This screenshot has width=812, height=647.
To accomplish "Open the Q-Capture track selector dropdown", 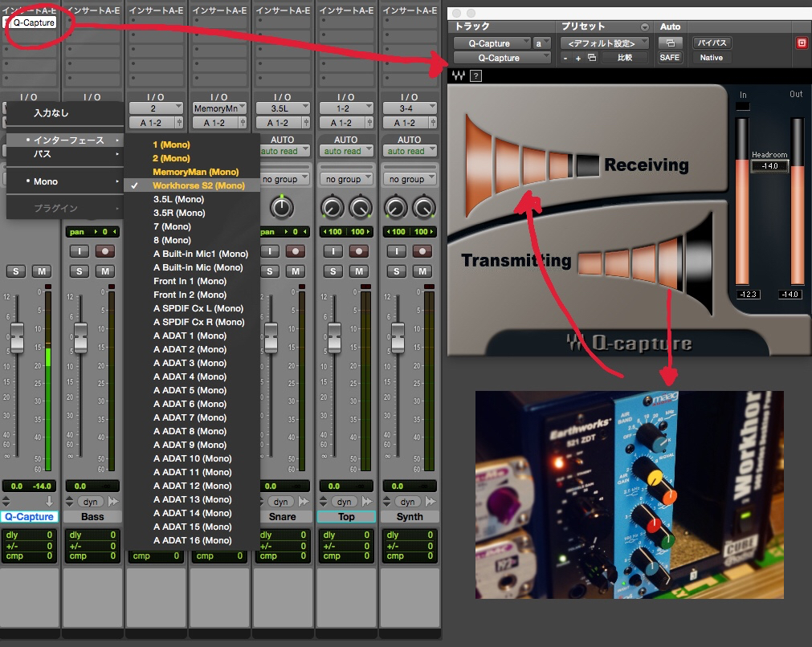I will pos(492,43).
